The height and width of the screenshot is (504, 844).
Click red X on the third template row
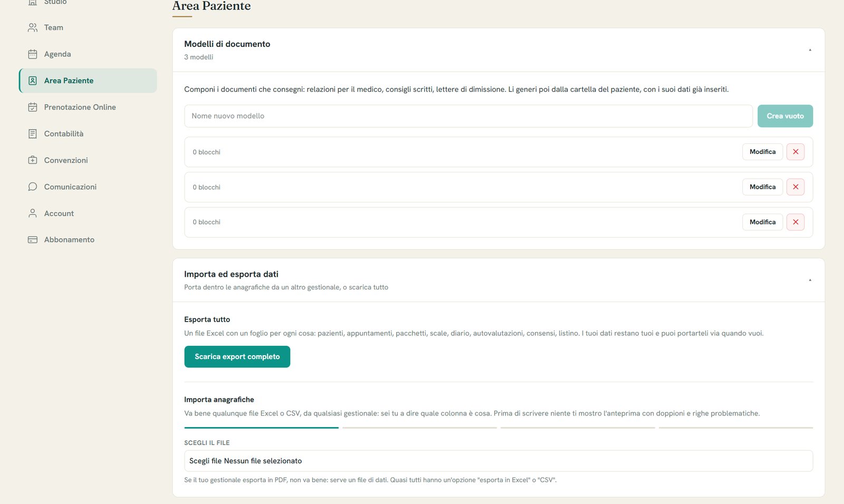click(795, 222)
